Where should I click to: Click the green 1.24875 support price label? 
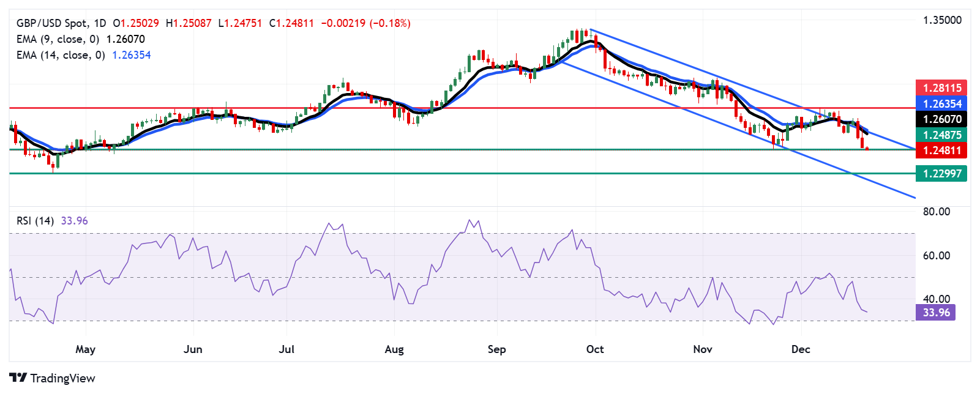pyautogui.click(x=941, y=135)
